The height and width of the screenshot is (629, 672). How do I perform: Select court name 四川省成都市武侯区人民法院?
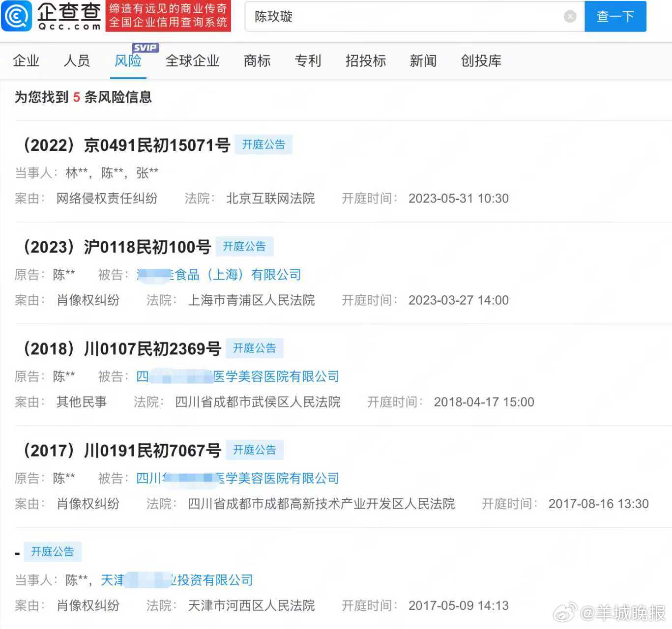point(258,402)
